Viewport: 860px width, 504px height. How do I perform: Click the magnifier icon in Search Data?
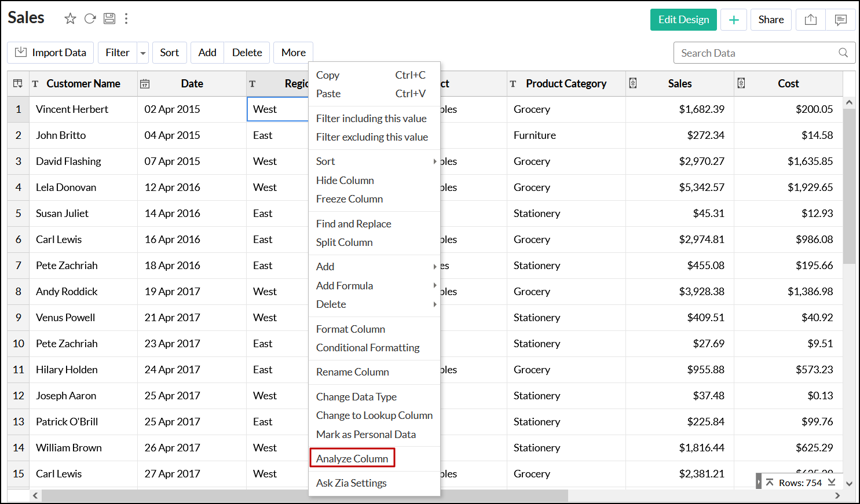tap(843, 53)
